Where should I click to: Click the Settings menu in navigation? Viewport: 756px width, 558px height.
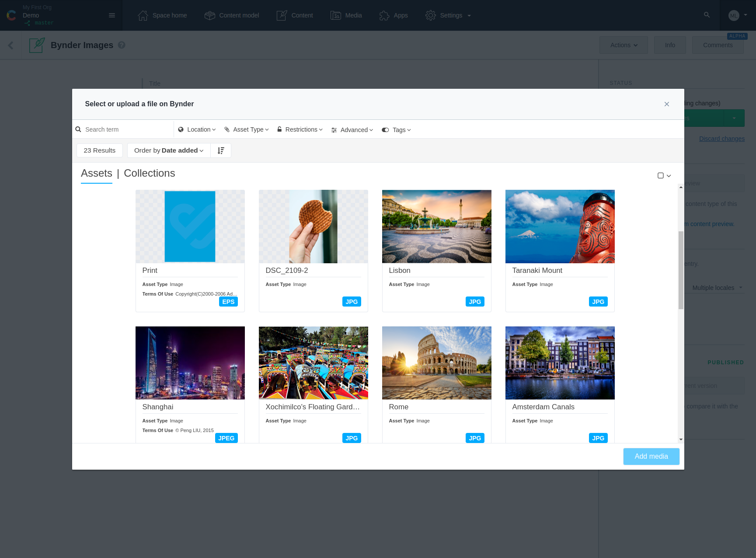pyautogui.click(x=448, y=15)
